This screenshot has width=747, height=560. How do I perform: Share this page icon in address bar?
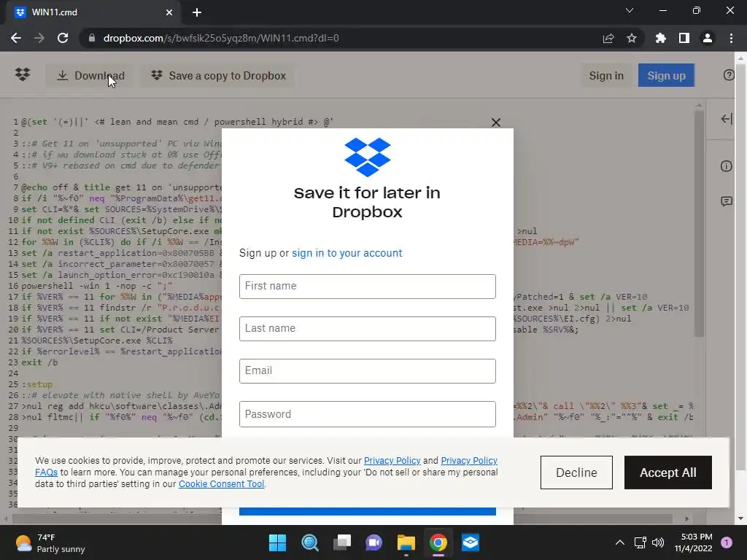tap(608, 38)
